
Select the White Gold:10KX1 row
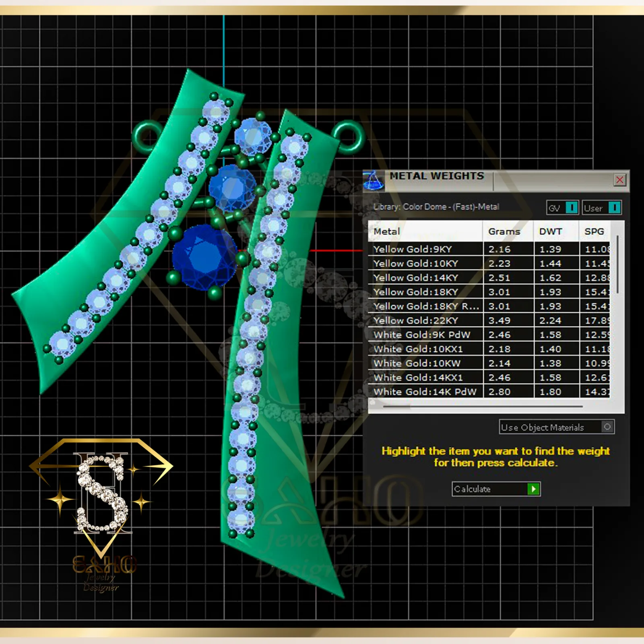(489, 349)
